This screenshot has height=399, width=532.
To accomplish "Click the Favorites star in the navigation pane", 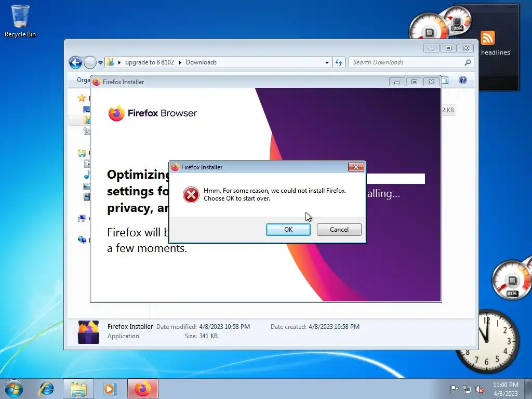I will (82, 98).
